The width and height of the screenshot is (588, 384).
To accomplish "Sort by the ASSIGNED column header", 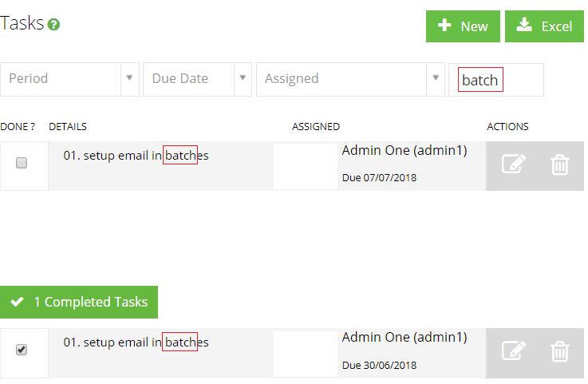I will pyautogui.click(x=316, y=127).
